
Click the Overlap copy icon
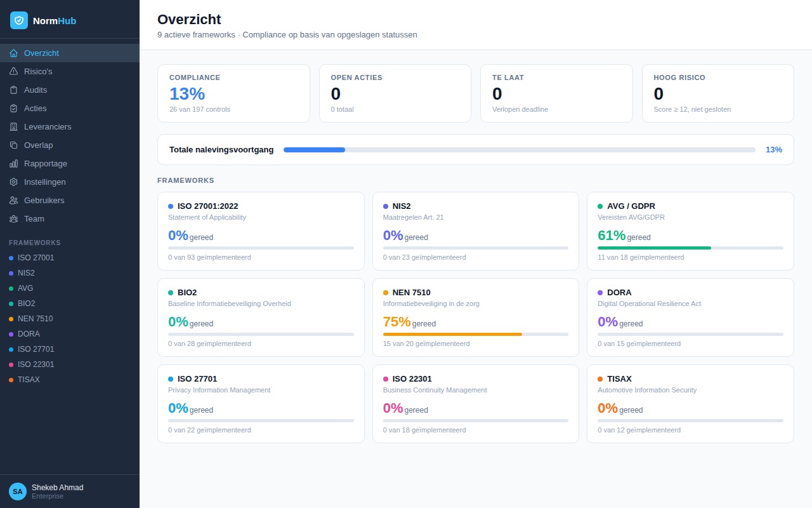pyautogui.click(x=14, y=145)
